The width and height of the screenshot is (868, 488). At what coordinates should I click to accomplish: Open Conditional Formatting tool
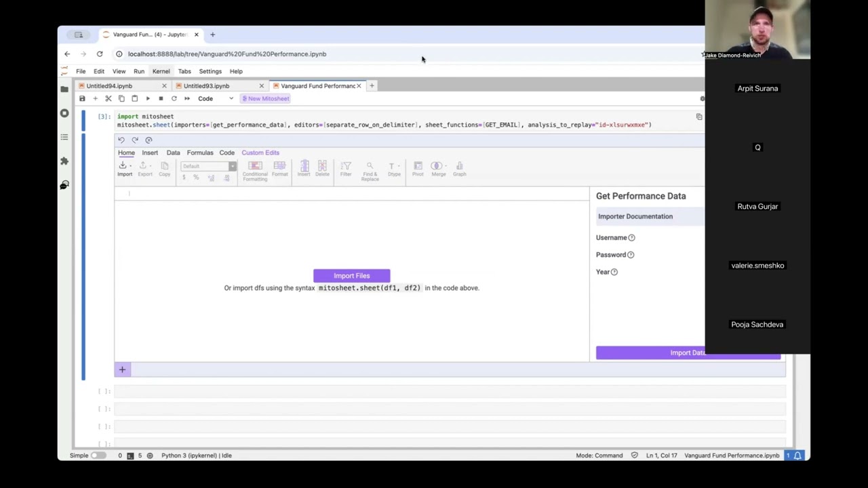coord(255,171)
